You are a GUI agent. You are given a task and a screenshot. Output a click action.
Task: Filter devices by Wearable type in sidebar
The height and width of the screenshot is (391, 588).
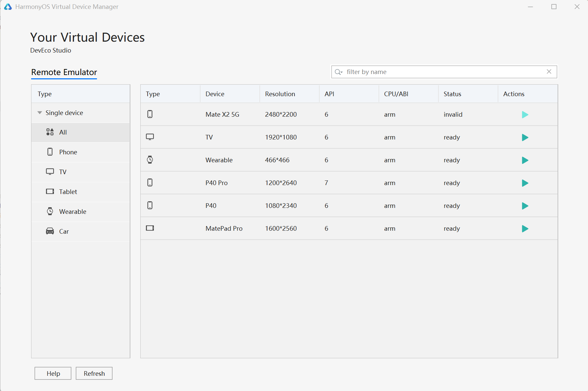(x=80, y=212)
